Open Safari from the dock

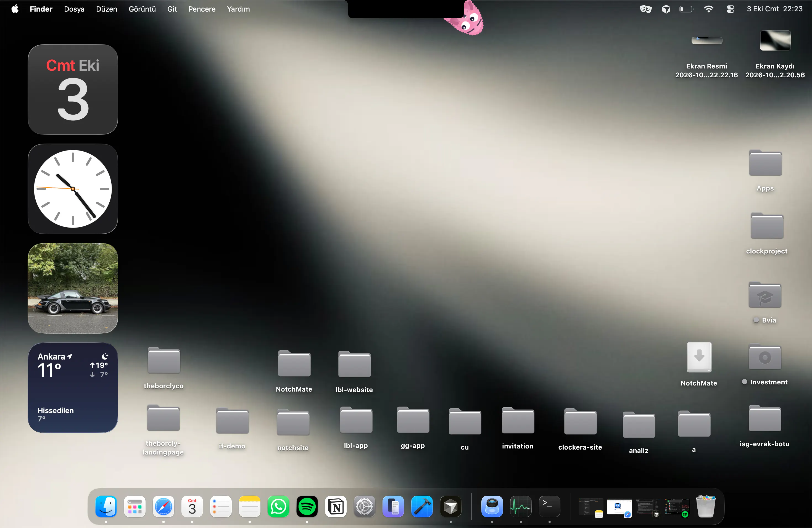click(164, 506)
